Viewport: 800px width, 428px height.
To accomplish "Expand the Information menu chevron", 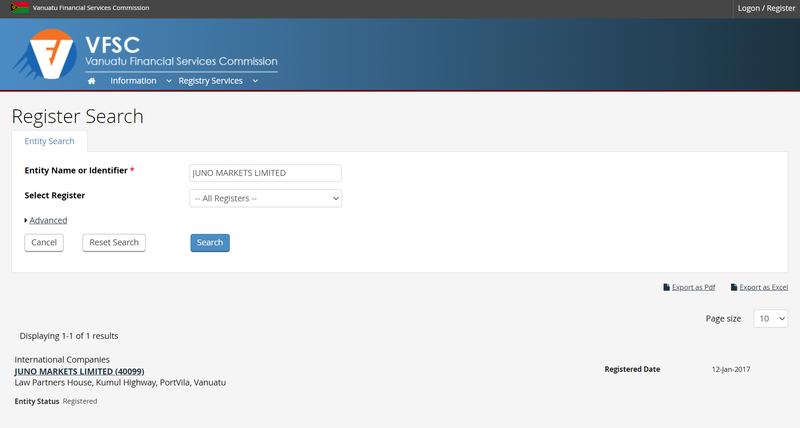I will [x=169, y=81].
